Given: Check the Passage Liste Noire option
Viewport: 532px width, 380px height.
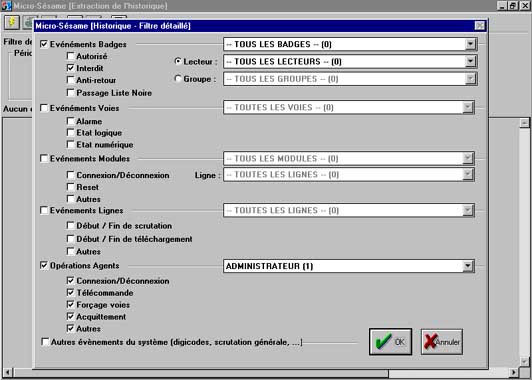Looking at the screenshot, I should click(71, 93).
